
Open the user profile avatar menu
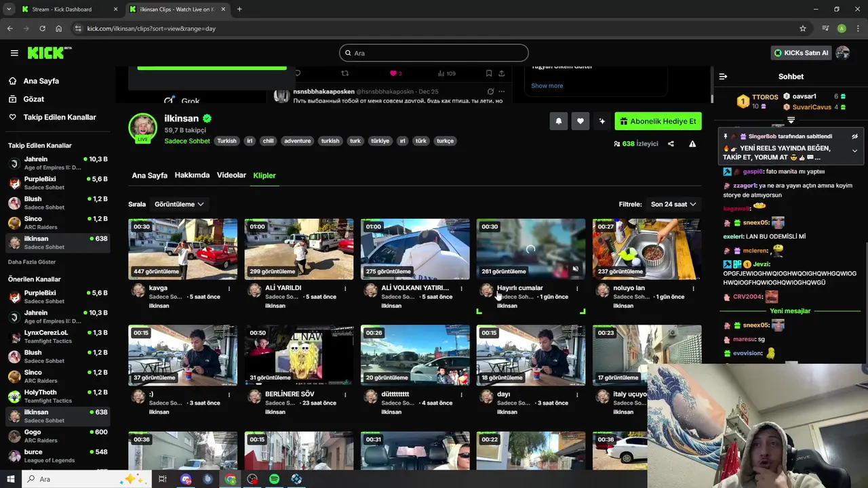click(x=843, y=53)
